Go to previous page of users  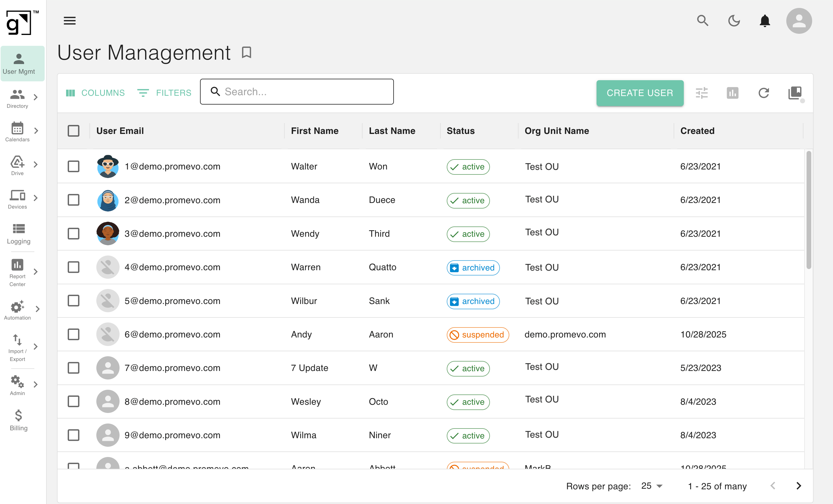(773, 486)
